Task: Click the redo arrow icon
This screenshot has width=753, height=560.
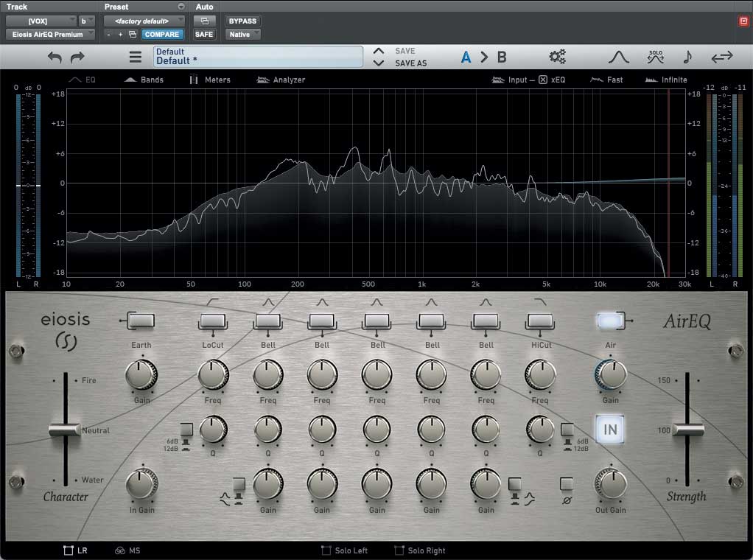Action: 77,57
